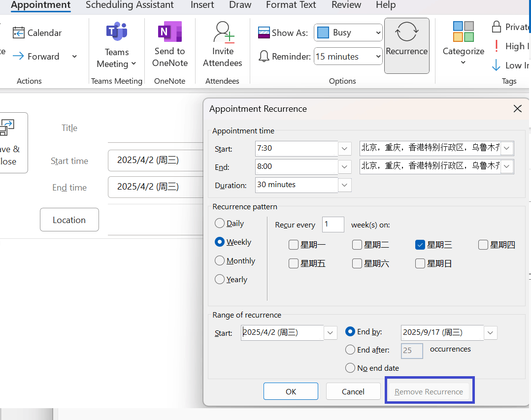Enable the 星期五 checkbox
531x420 pixels.
coord(294,263)
